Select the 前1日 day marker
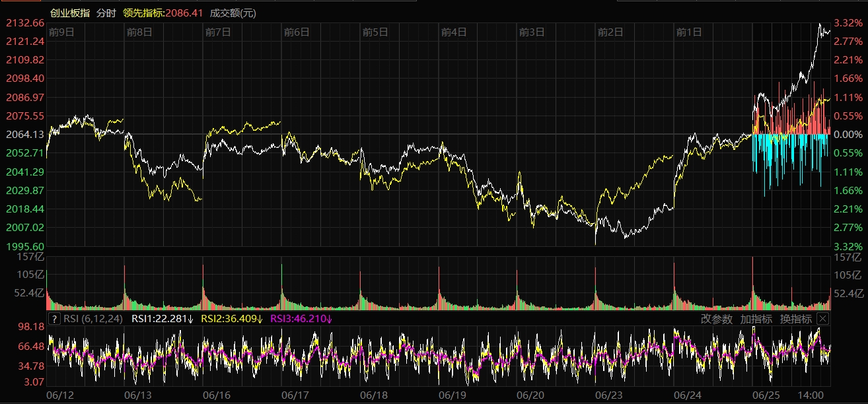The height and width of the screenshot is (404, 868). click(x=689, y=32)
